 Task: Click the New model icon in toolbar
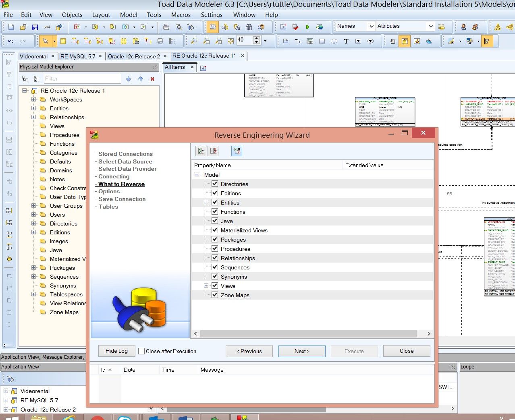(x=11, y=27)
